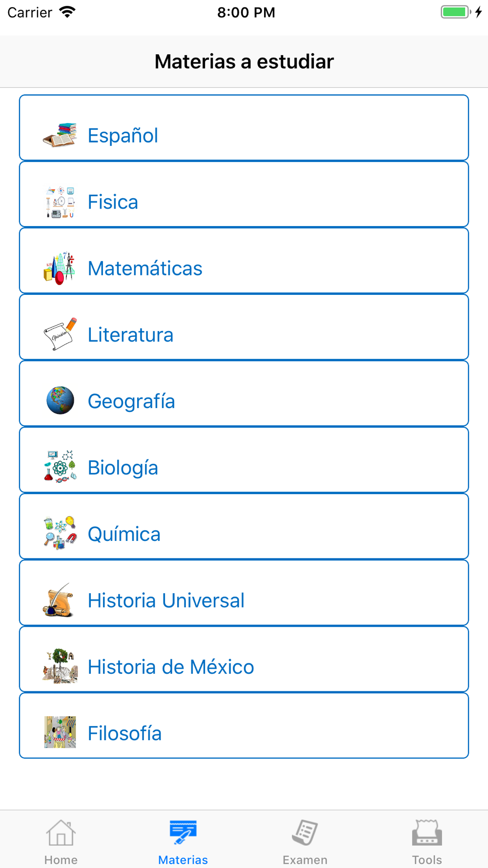This screenshot has height=868, width=488.
Task: Click the Filosofía illustration thumbnail
Action: (x=60, y=732)
